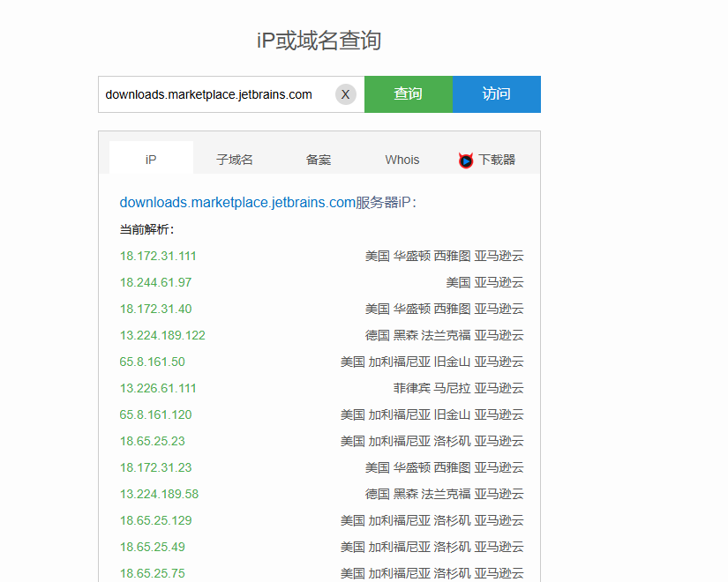728x582 pixels.
Task: Click location text beside 65.8.161.120
Action: point(432,415)
